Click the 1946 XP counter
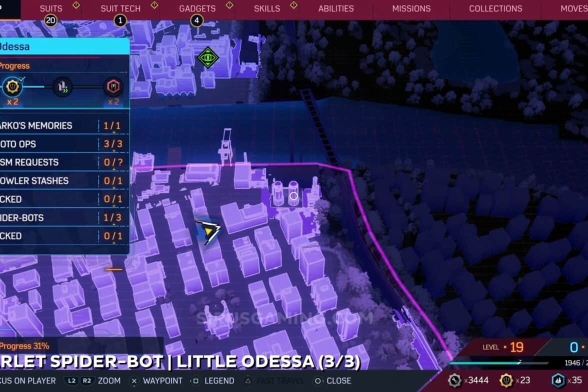 (572, 362)
